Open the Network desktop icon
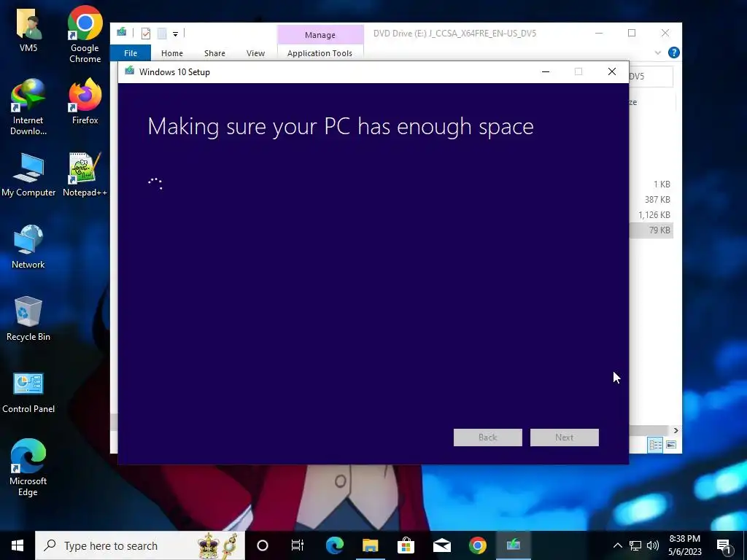The width and height of the screenshot is (747, 560). click(x=28, y=246)
